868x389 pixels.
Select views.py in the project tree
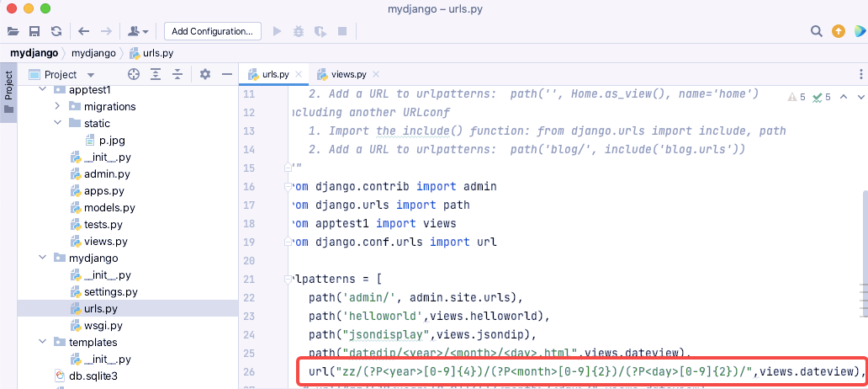point(98,242)
